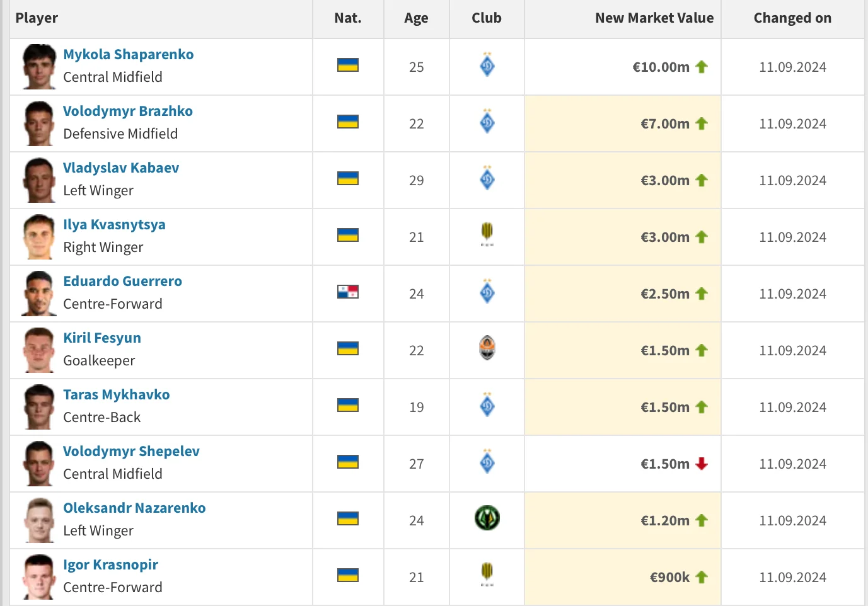868x606 pixels.
Task: Sort table by New Market Value header
Action: coord(654,18)
